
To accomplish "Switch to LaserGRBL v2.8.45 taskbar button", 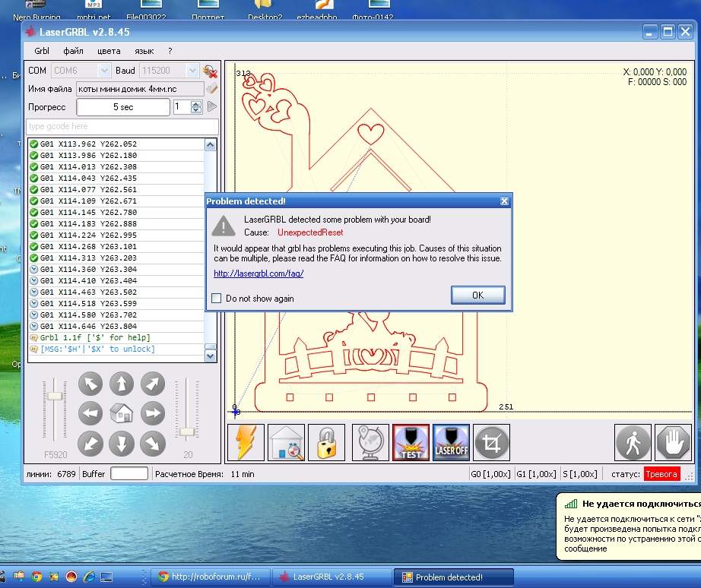I will (331, 577).
